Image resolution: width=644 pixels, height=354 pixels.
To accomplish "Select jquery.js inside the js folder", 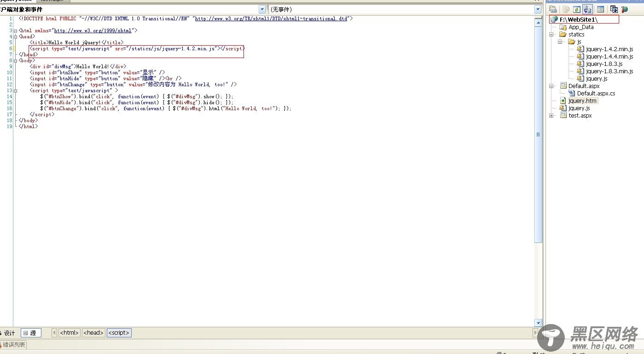I will click(x=597, y=79).
